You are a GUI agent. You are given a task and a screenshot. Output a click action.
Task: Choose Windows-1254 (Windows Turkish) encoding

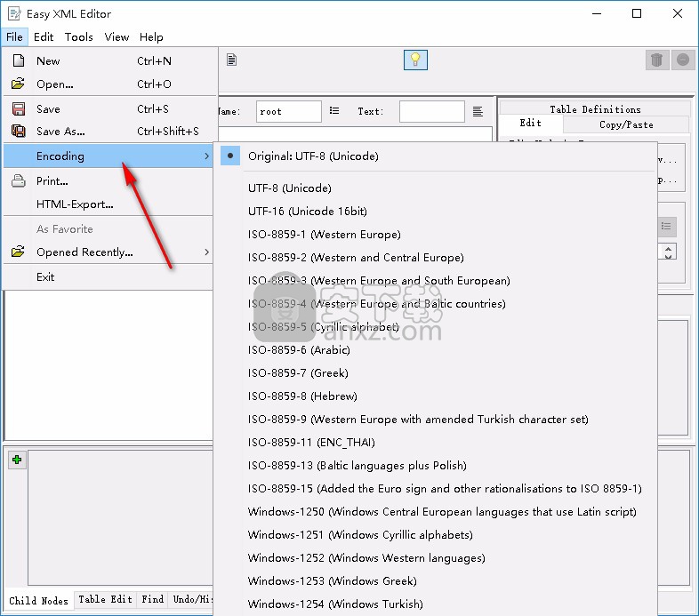(438, 604)
